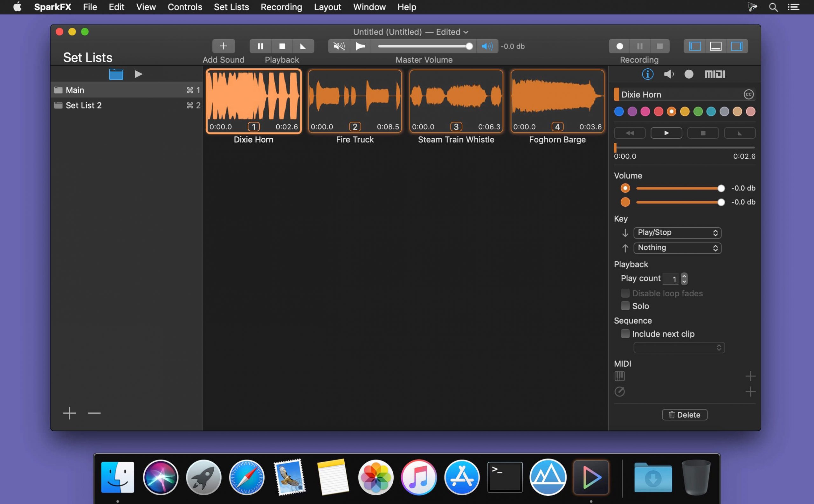Viewport: 814px width, 504px height.
Task: Click the Delete button
Action: pyautogui.click(x=684, y=415)
